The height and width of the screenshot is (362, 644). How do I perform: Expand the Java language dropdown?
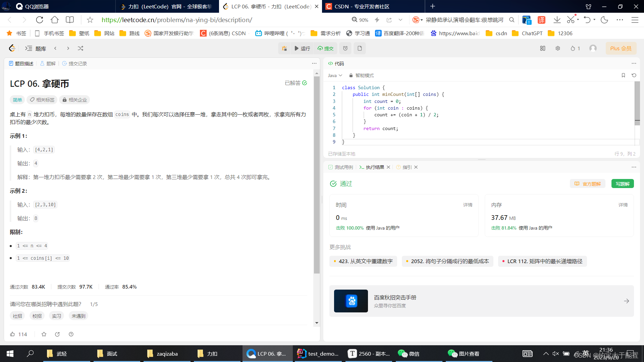(335, 75)
